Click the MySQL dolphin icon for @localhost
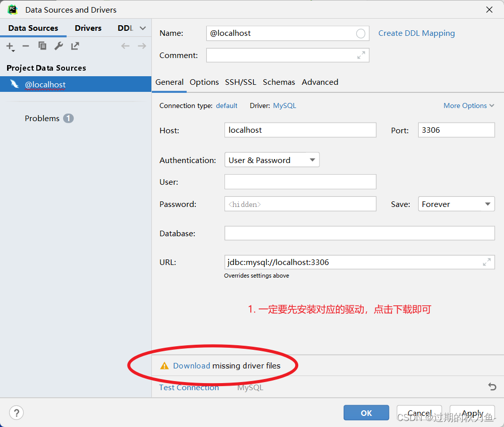504x427 pixels. click(15, 84)
